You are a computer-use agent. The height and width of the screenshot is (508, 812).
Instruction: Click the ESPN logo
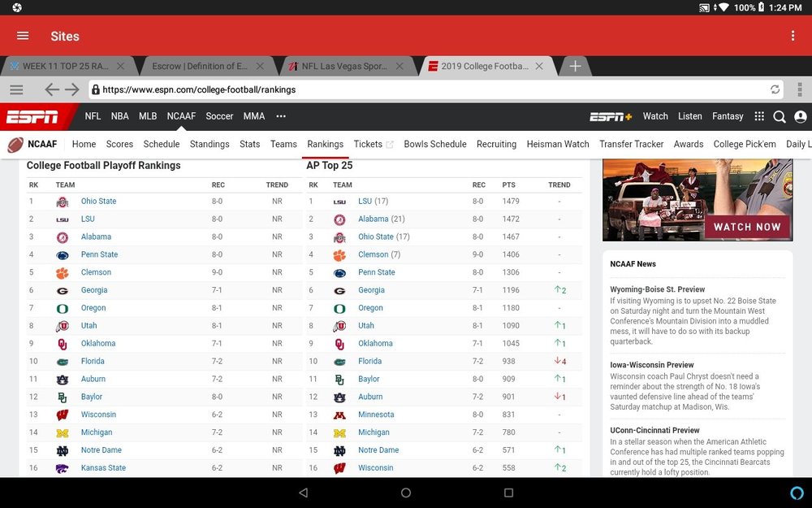pyautogui.click(x=32, y=116)
